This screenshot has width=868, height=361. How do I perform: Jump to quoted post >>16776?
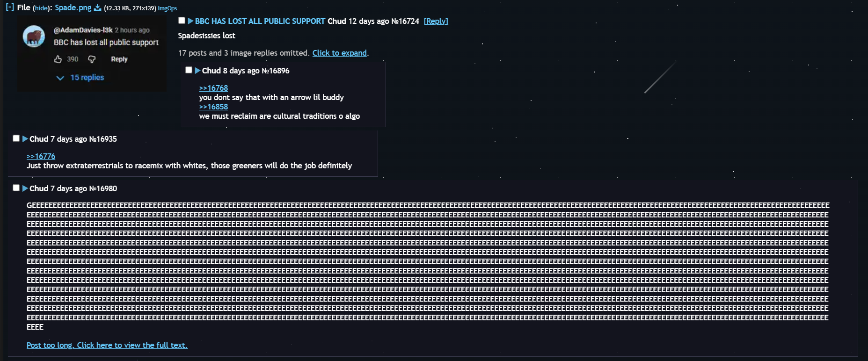click(41, 156)
